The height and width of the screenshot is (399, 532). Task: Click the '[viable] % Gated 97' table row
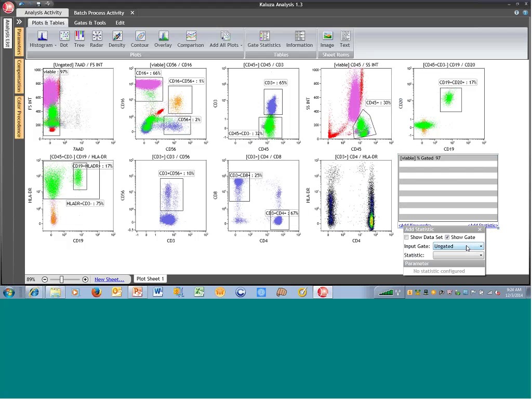[x=448, y=158]
